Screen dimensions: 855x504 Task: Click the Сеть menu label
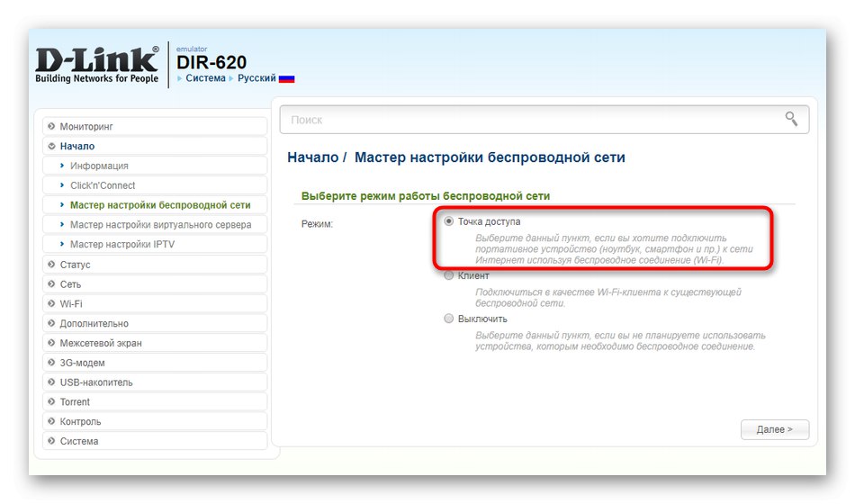tap(70, 284)
